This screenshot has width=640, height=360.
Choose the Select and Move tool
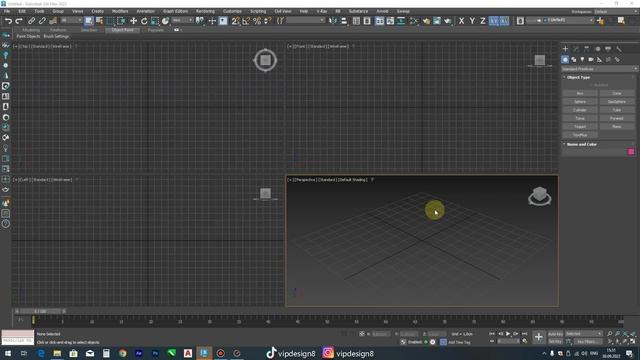tap(133, 21)
